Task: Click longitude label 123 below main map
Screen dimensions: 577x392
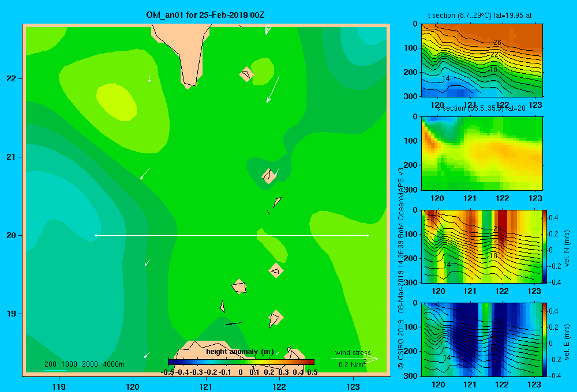Action: [x=353, y=386]
